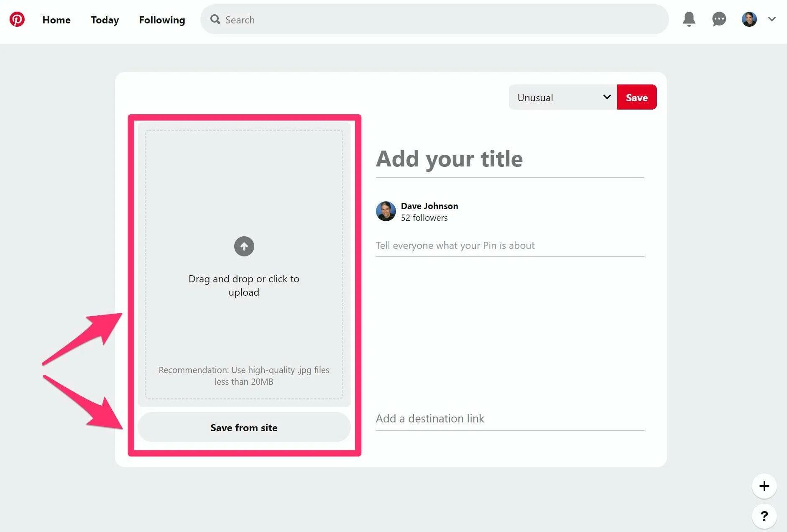This screenshot has height=532, width=787.
Task: Click the plus button to create
Action: click(x=764, y=486)
